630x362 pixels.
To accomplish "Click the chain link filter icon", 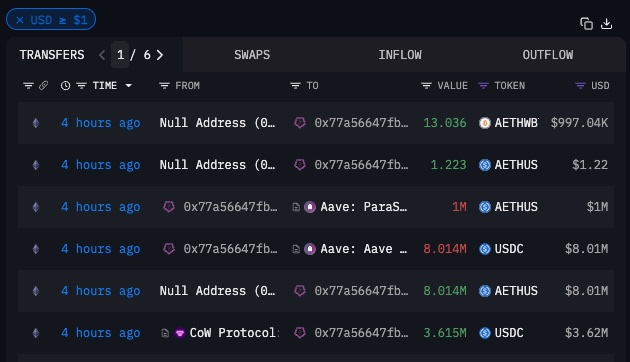I will click(43, 86).
